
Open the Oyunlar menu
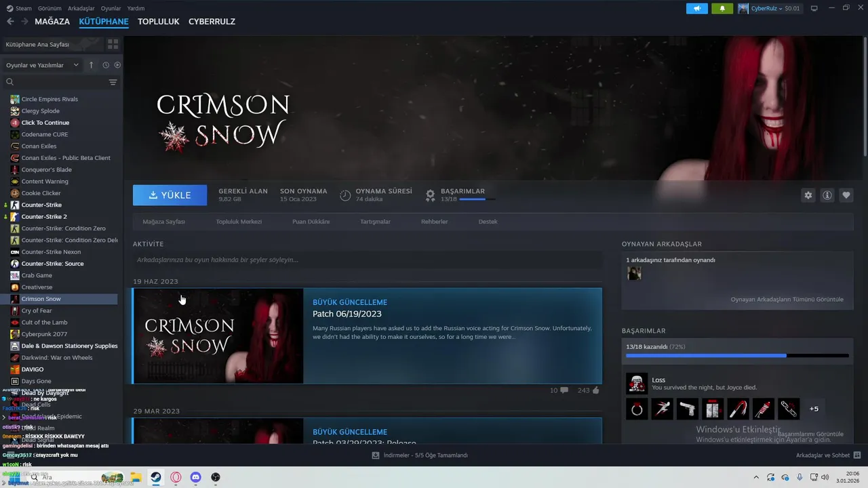click(111, 8)
